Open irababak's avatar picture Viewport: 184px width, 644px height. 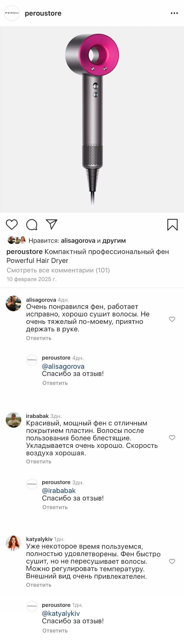click(x=14, y=420)
